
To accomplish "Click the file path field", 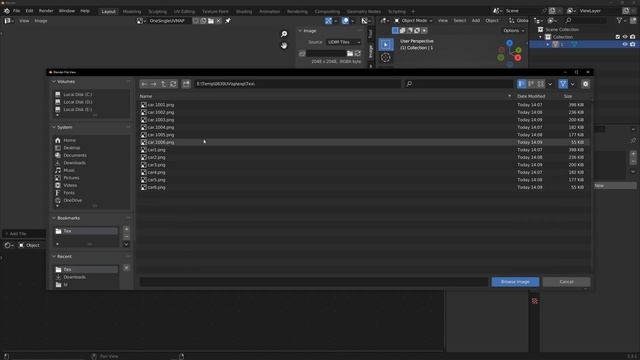I will click(297, 84).
